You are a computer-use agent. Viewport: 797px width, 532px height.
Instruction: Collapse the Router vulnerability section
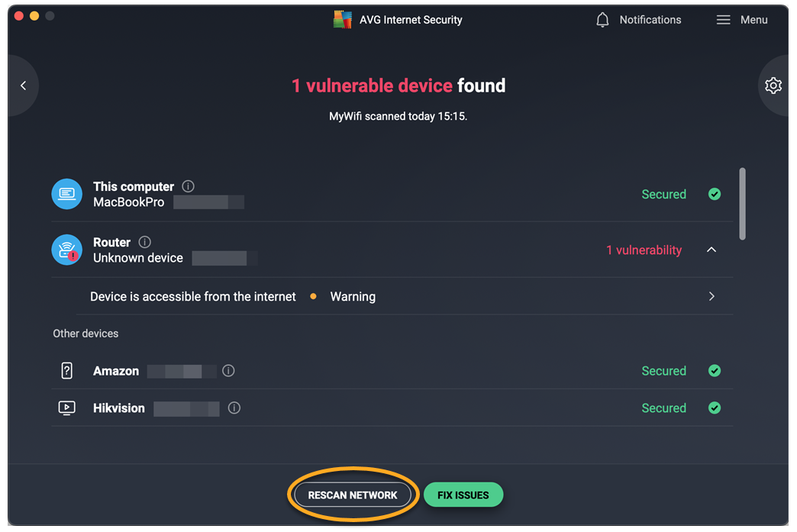tap(711, 250)
